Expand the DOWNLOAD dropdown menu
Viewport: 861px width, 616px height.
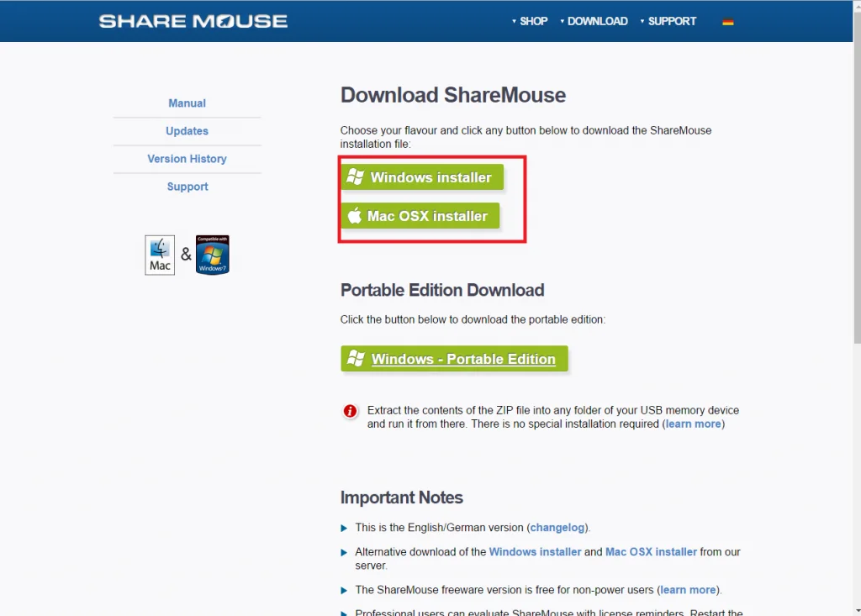click(594, 21)
